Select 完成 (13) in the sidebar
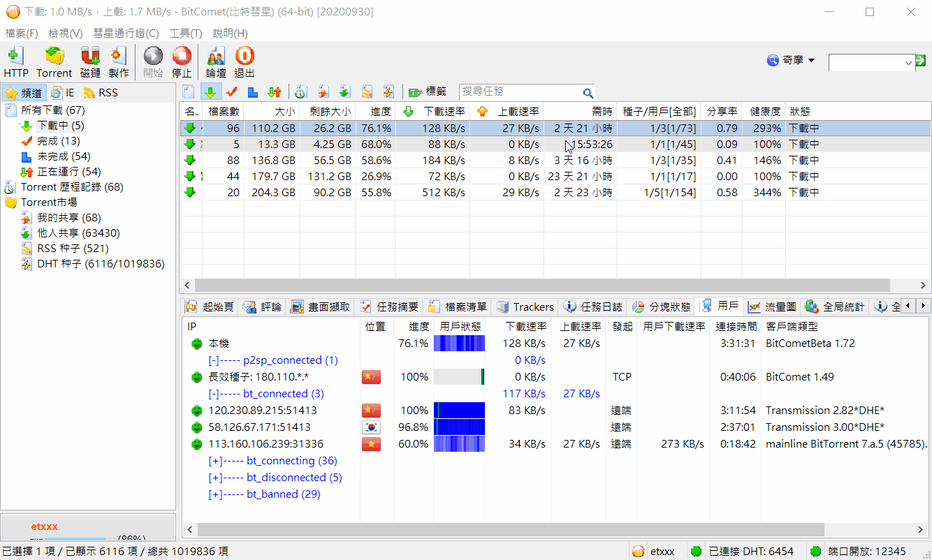932x560 pixels. point(58,141)
